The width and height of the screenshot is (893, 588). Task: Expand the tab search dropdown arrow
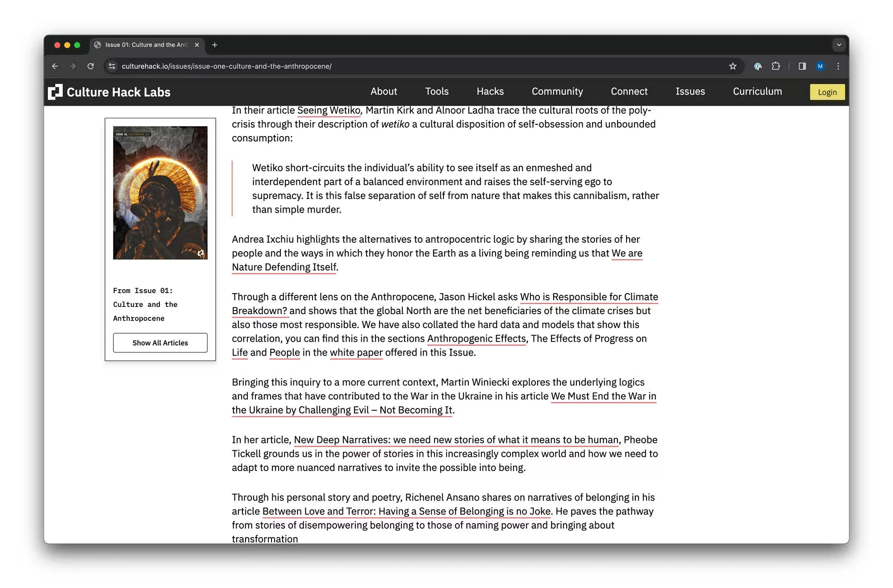tap(839, 45)
